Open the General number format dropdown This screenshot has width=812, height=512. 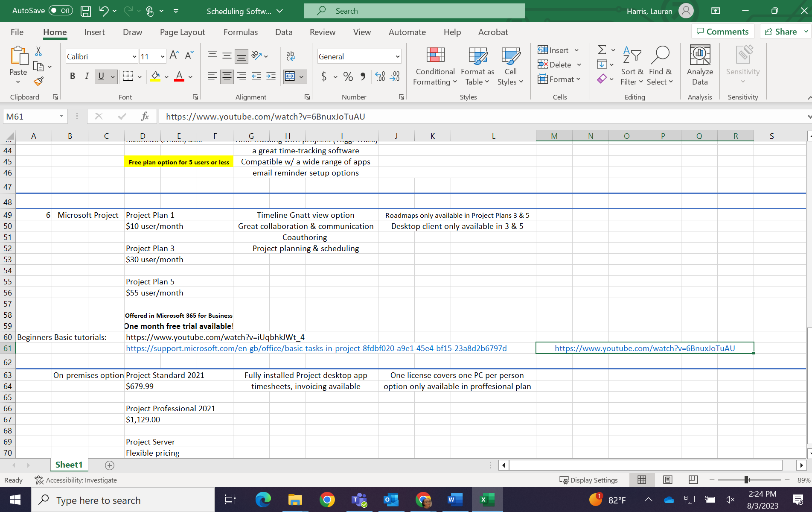(x=398, y=56)
